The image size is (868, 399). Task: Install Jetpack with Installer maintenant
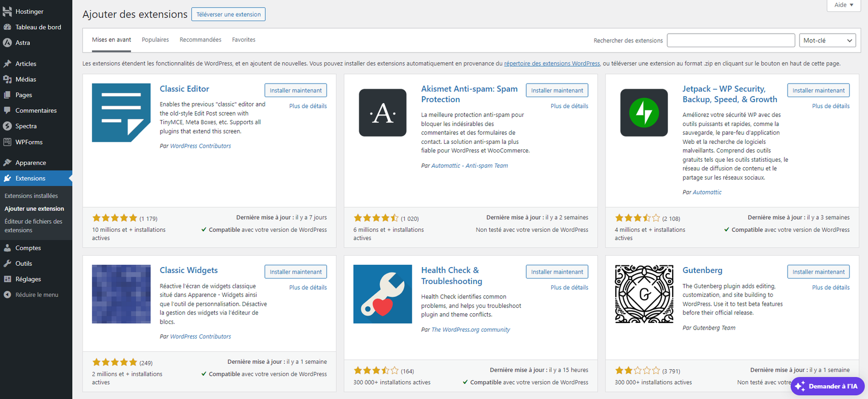tap(818, 91)
